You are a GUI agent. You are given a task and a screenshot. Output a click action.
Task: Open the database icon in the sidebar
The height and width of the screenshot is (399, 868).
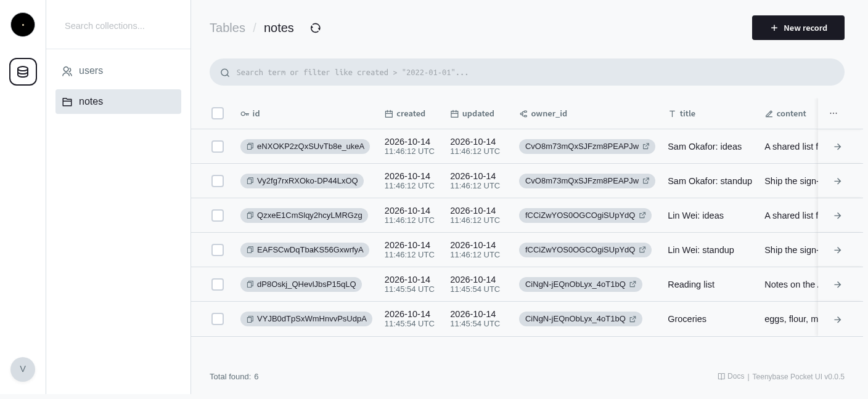tap(23, 71)
